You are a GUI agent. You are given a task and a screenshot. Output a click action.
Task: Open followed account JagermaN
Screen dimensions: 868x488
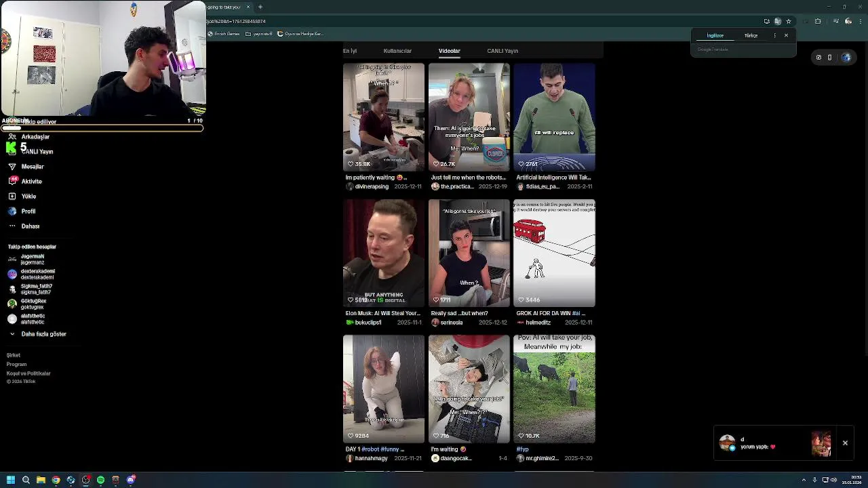click(26, 260)
